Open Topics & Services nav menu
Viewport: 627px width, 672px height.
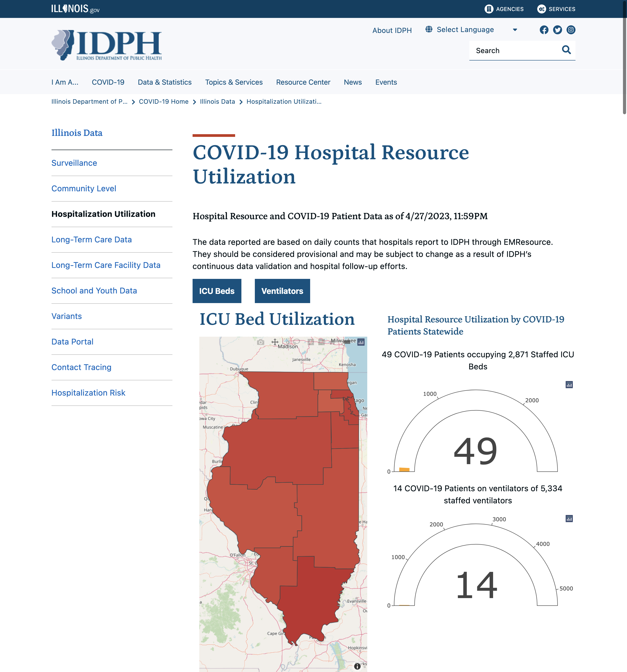pyautogui.click(x=234, y=82)
